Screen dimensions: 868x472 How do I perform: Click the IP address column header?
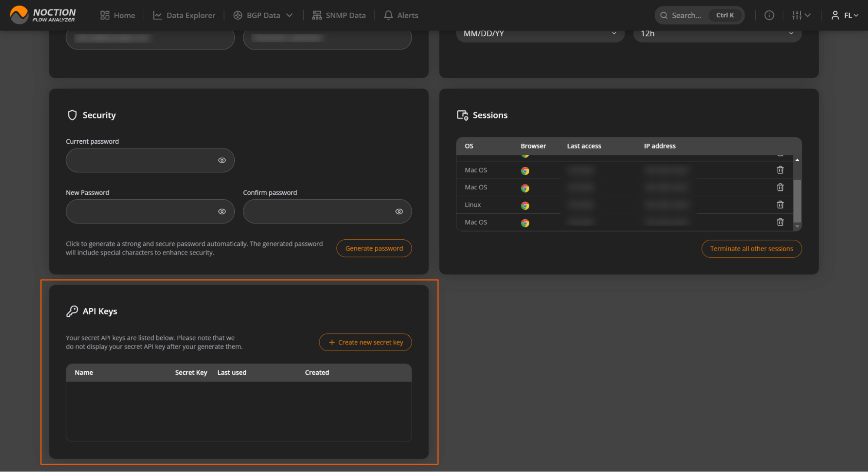pyautogui.click(x=660, y=146)
